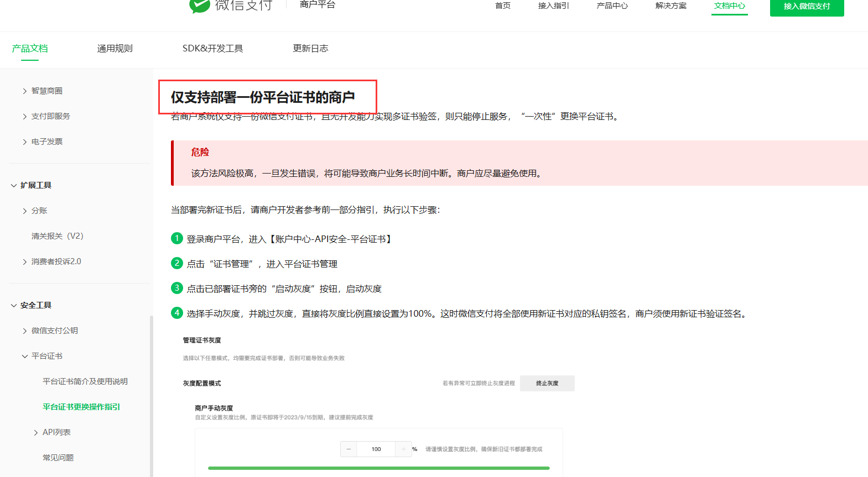Select the 产品文档 tab
The image size is (868, 477).
(30, 49)
